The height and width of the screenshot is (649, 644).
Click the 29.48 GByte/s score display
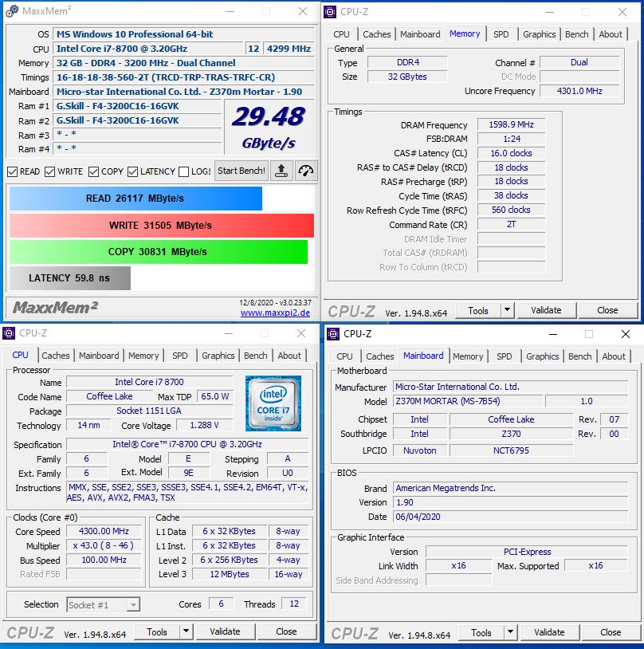click(x=269, y=127)
